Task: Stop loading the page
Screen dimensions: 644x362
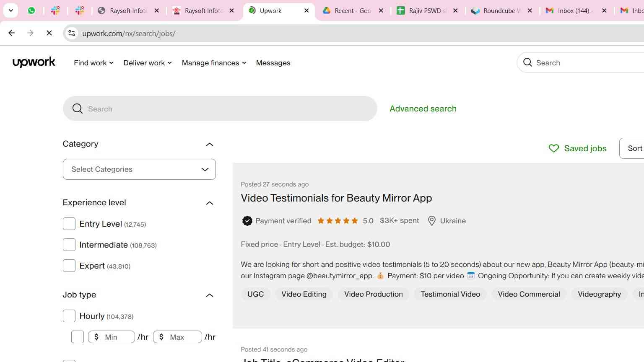Action: click(x=49, y=33)
